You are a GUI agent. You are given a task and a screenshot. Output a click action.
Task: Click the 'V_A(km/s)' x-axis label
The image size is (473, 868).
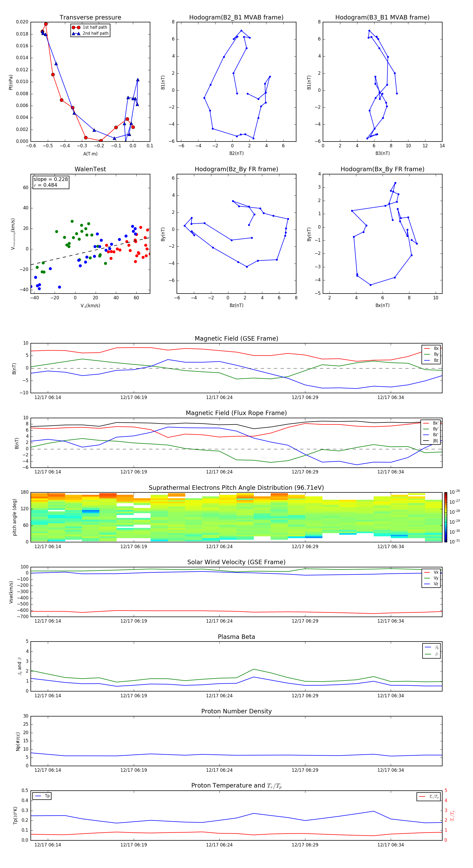pos(90,306)
